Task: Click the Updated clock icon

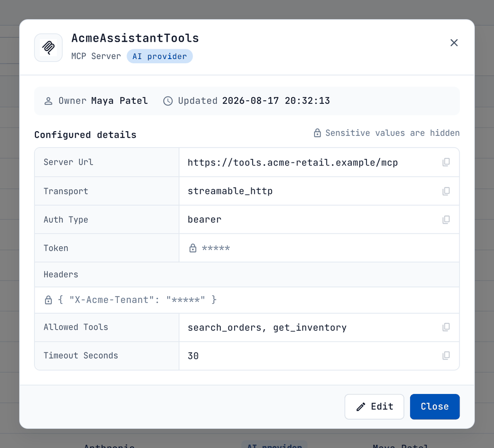Action: pyautogui.click(x=168, y=101)
